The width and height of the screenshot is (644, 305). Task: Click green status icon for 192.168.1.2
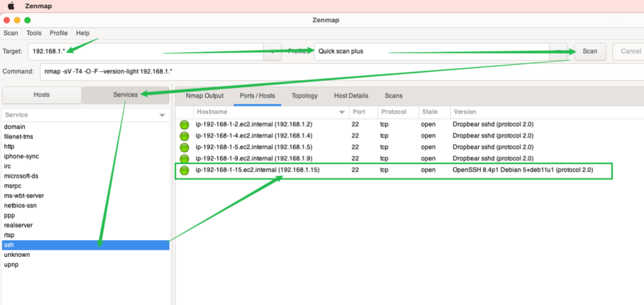tap(184, 125)
